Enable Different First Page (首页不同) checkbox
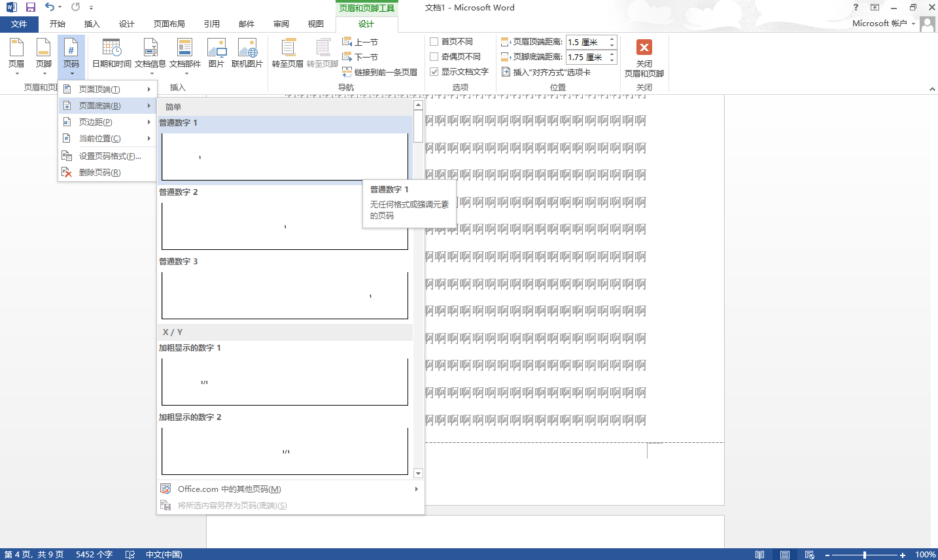This screenshot has height=560, width=938. (x=434, y=42)
